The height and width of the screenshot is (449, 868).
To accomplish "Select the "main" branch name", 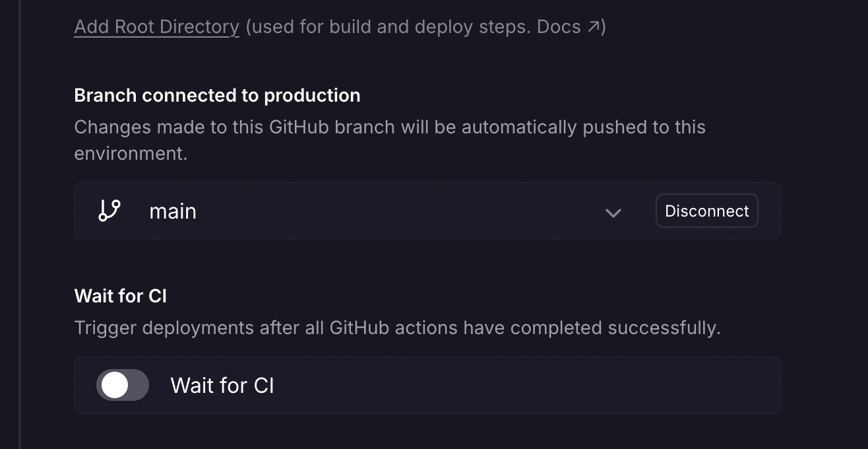I will 173,211.
